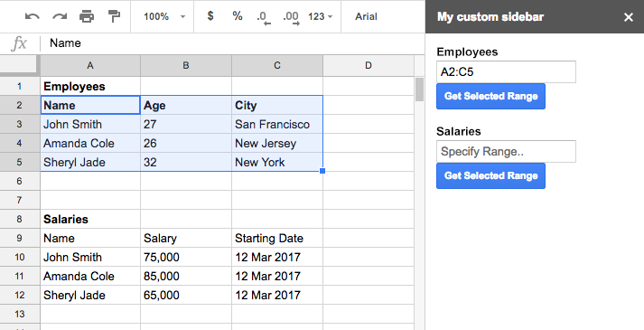Decrease decimal places icon
Viewport: 644px width, 330px height.
(264, 17)
